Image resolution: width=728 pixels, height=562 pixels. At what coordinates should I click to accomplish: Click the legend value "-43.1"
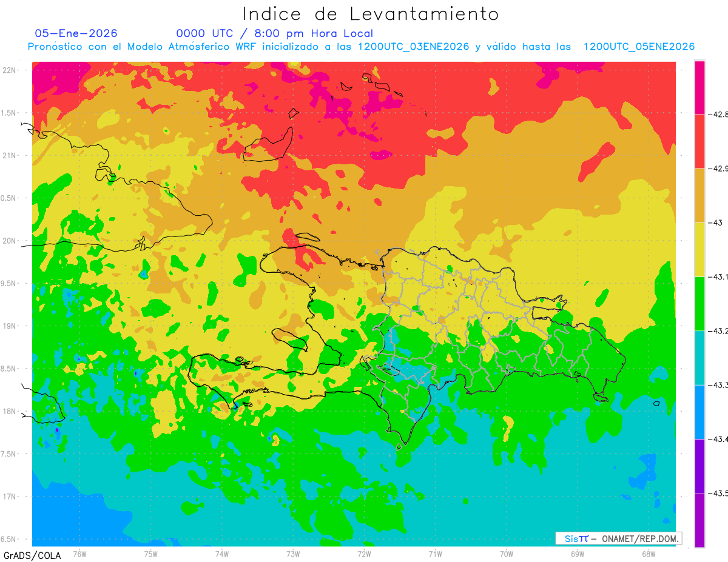tap(718, 276)
